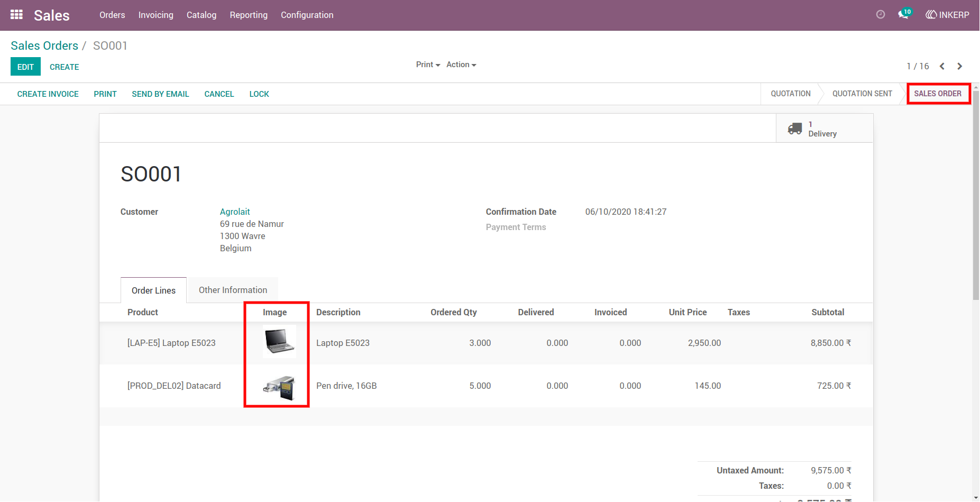Click the 725.00 ₹ subtotal value
This screenshot has height=502, width=980.
(834, 386)
